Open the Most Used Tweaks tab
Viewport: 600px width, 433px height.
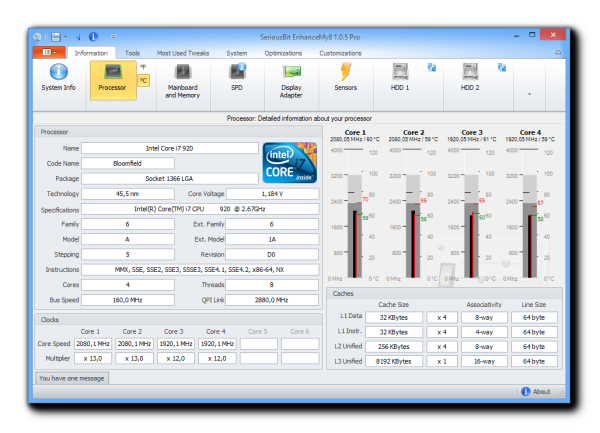pyautogui.click(x=183, y=53)
